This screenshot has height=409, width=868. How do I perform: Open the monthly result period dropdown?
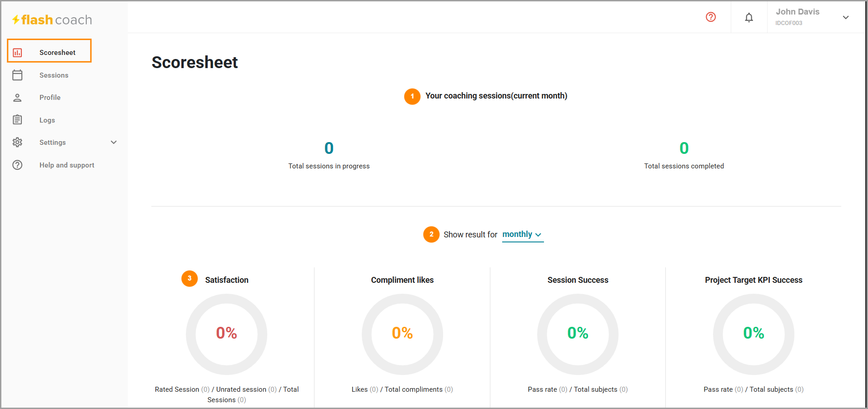523,235
